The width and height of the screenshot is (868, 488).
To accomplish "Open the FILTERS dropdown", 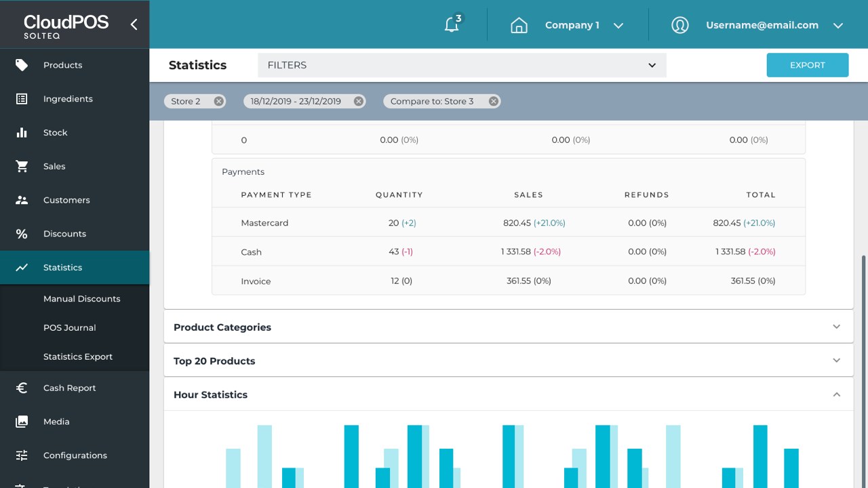I will pos(462,65).
